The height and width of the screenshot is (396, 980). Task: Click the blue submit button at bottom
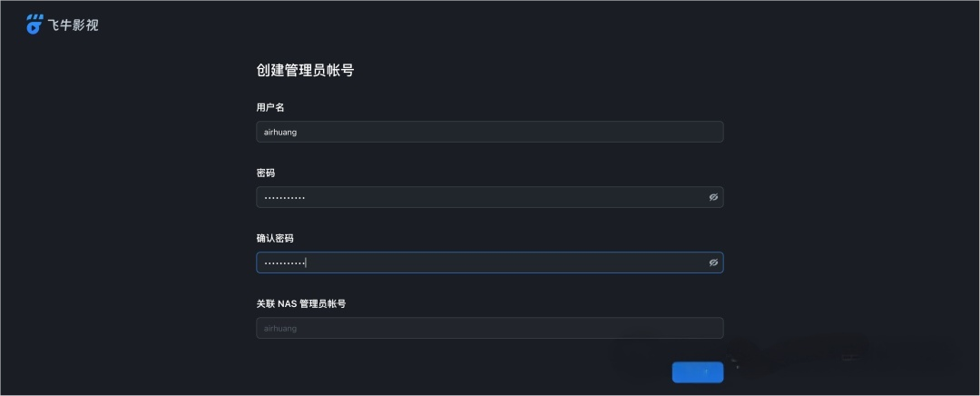[x=698, y=372]
